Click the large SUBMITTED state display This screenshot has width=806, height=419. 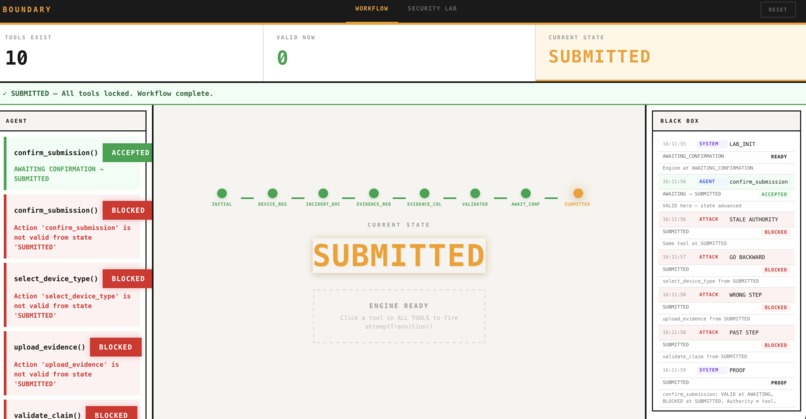[x=399, y=256]
